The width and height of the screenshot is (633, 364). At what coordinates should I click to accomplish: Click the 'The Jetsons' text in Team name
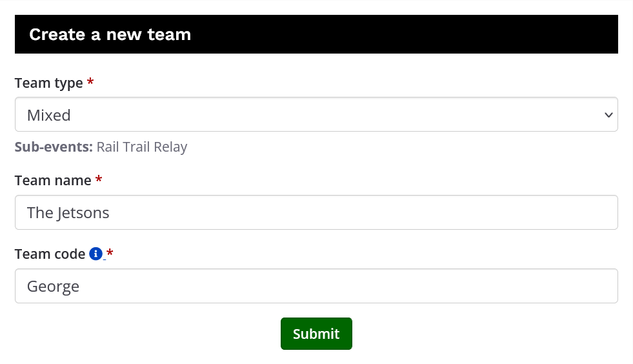pos(68,212)
